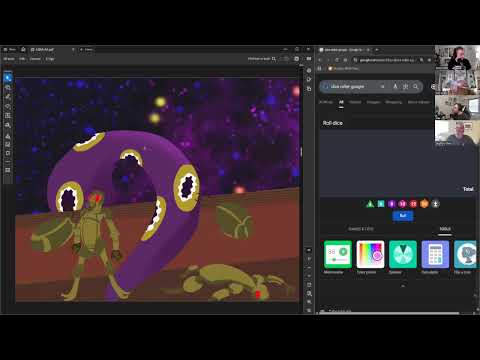
Task: Choose the Select tool in Acrobat toolbar
Action: click(x=8, y=78)
